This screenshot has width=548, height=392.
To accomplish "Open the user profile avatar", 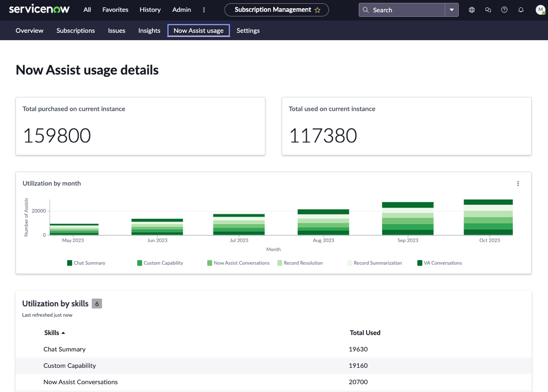I will coord(540,10).
